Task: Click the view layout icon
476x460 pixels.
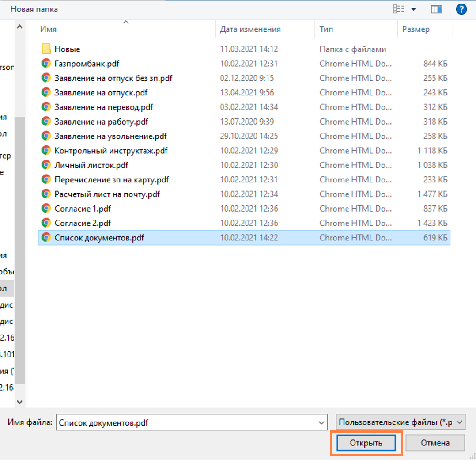Action: pyautogui.click(x=399, y=9)
